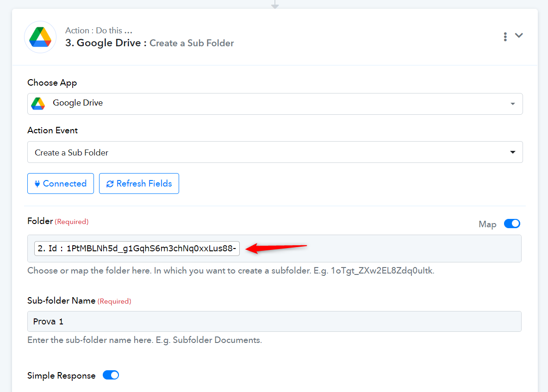Image resolution: width=548 pixels, height=392 pixels.
Task: Click the Folder help text about choosing folder
Action: pyautogui.click(x=230, y=271)
